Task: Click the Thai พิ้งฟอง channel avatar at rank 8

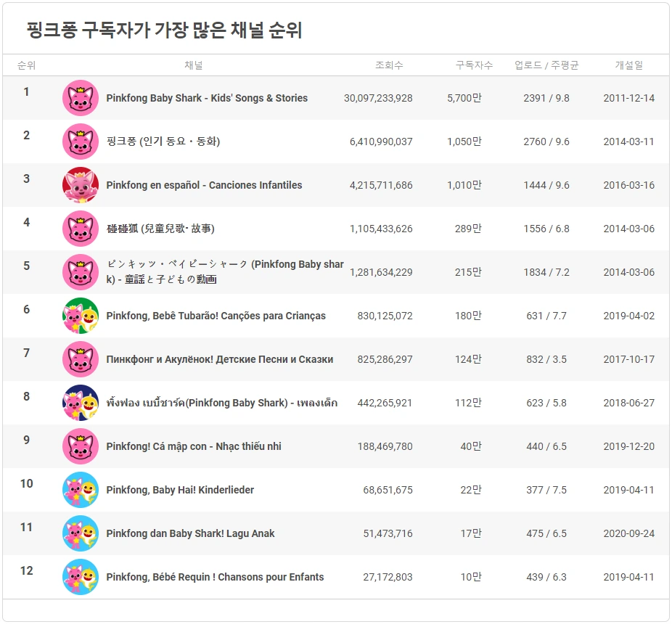Action: (81, 403)
